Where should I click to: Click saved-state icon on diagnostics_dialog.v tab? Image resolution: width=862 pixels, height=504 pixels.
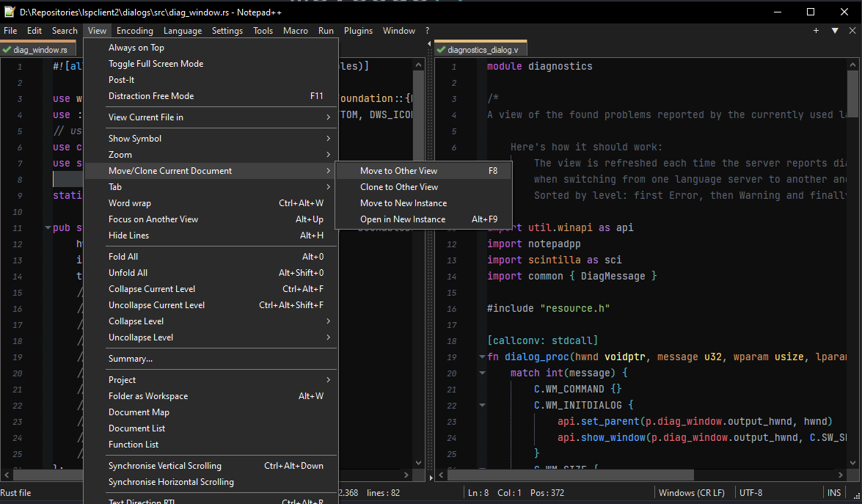click(x=441, y=49)
